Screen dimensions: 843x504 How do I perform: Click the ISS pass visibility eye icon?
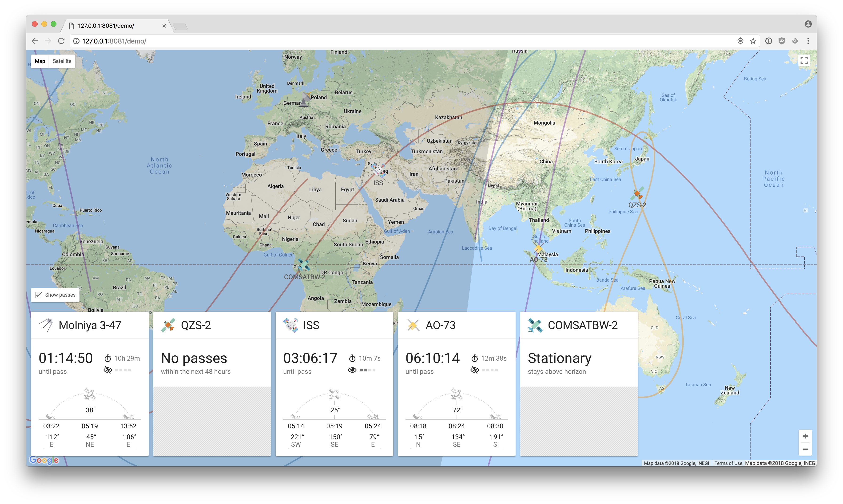click(352, 370)
